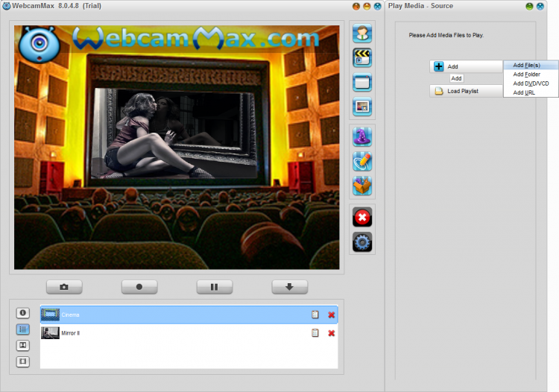559x392 pixels.
Task: Select the Play Media clapperboard icon
Action: [362, 57]
